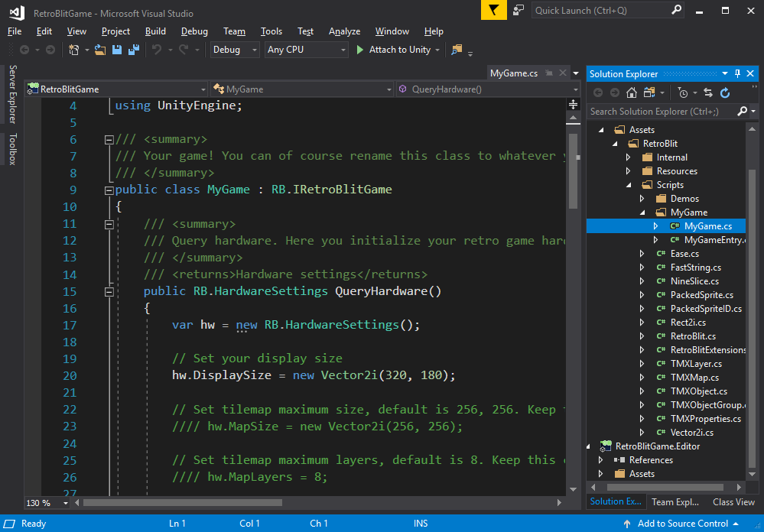Screen dimensions: 764x532
Task: Click the Save All toolbar icon
Action: (134, 50)
